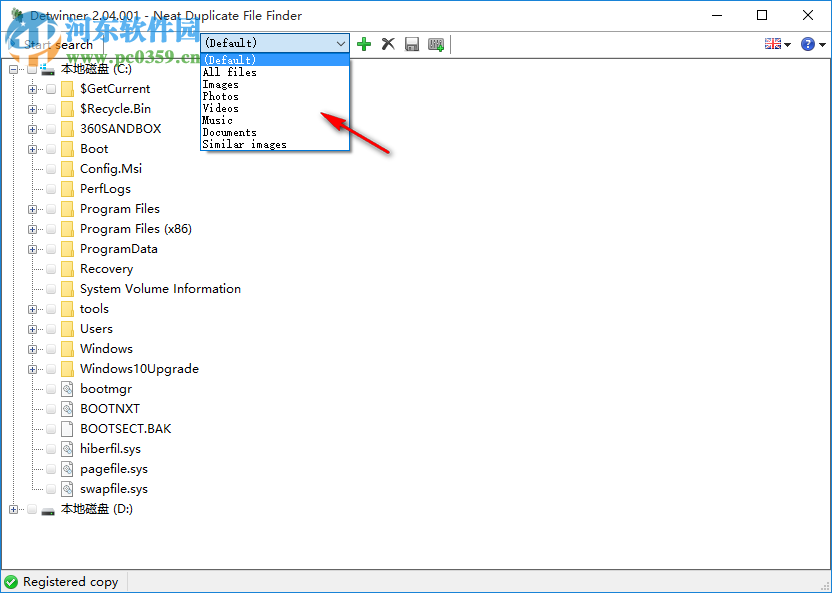Click the $GetCurrent folder icon
Image resolution: width=832 pixels, height=593 pixels.
pyautogui.click(x=67, y=89)
